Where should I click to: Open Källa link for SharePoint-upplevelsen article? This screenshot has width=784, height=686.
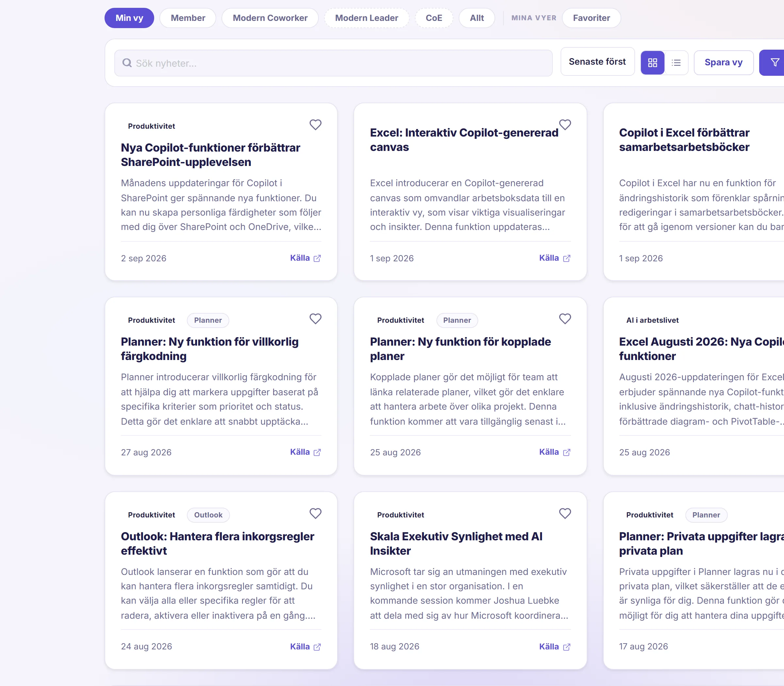(305, 258)
